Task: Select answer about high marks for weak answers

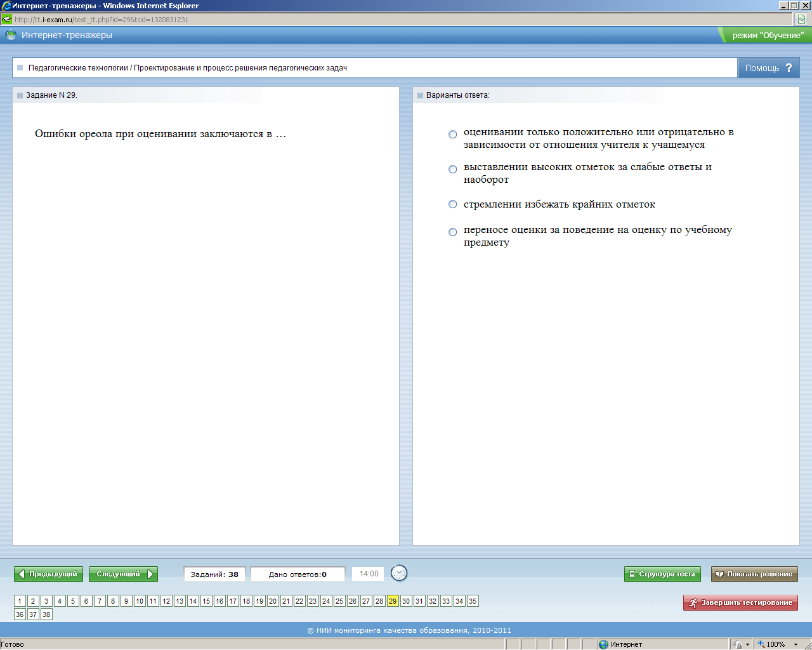Action: click(453, 169)
